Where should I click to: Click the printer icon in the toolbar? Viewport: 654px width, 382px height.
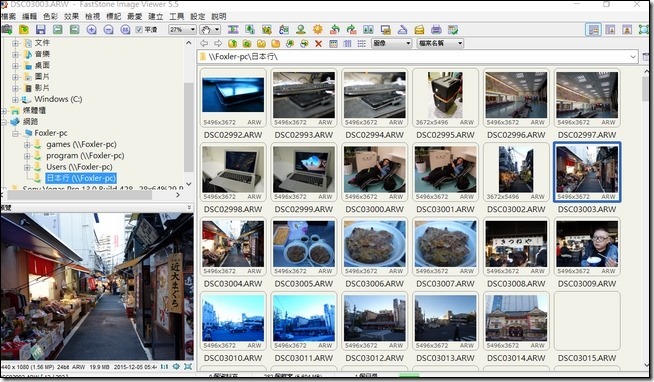point(436,30)
